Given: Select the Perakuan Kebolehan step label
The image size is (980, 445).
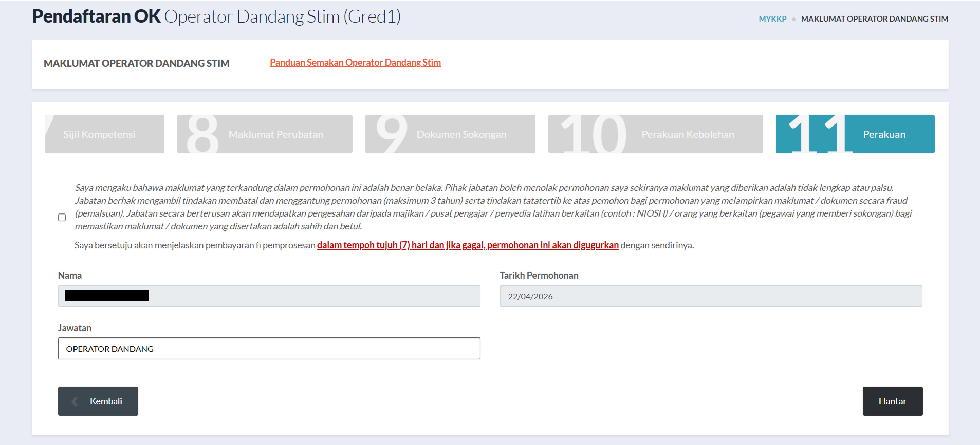Looking at the screenshot, I should (x=688, y=134).
